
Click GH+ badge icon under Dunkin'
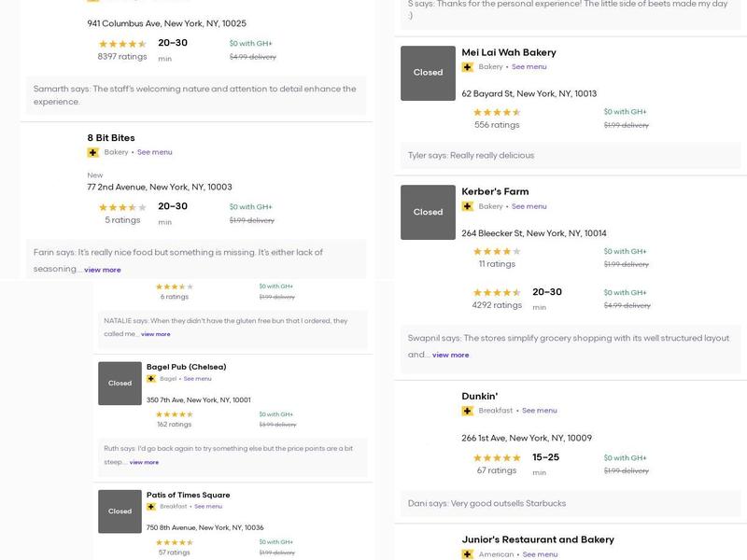coord(468,411)
